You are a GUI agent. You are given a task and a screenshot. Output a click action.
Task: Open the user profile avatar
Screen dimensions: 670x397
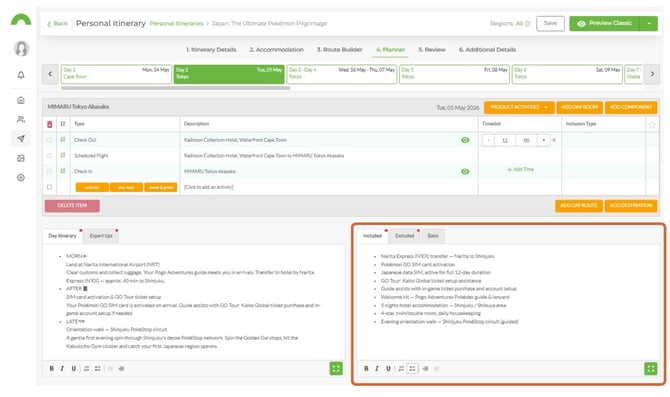pyautogui.click(x=21, y=48)
